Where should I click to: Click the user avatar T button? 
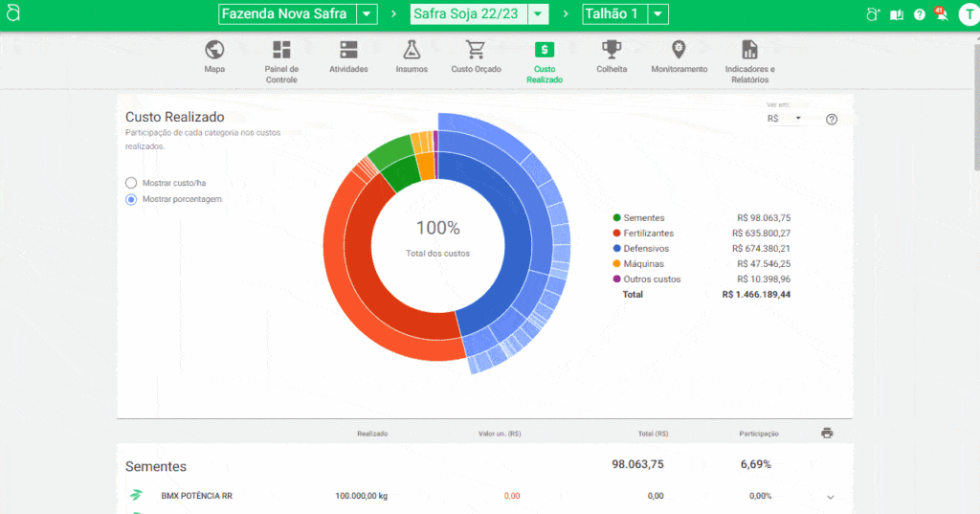click(967, 14)
